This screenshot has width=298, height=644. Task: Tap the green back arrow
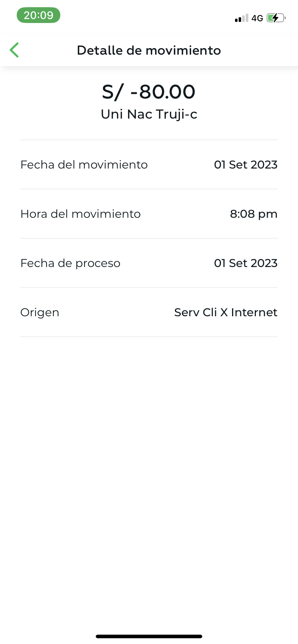[x=14, y=50]
